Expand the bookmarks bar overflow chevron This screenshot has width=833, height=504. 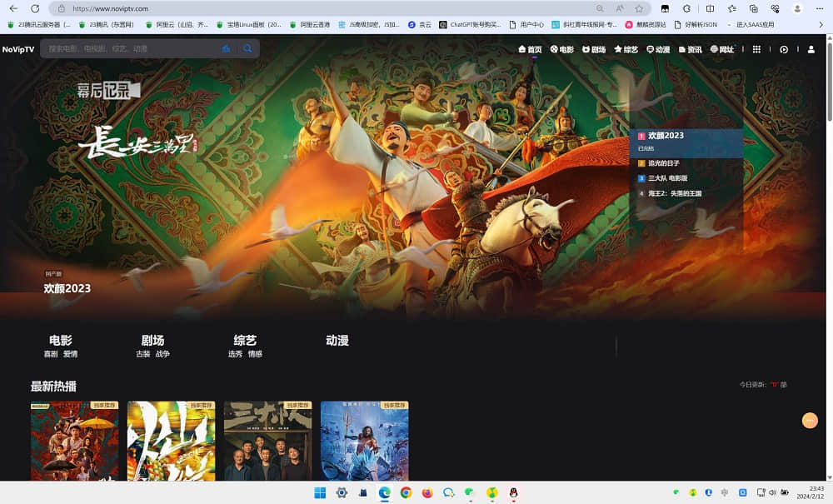click(x=821, y=24)
